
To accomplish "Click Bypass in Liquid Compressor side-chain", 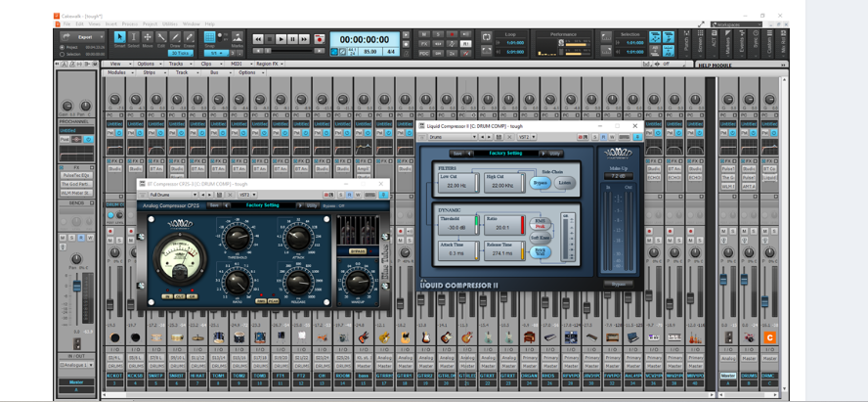I will click(x=540, y=182).
